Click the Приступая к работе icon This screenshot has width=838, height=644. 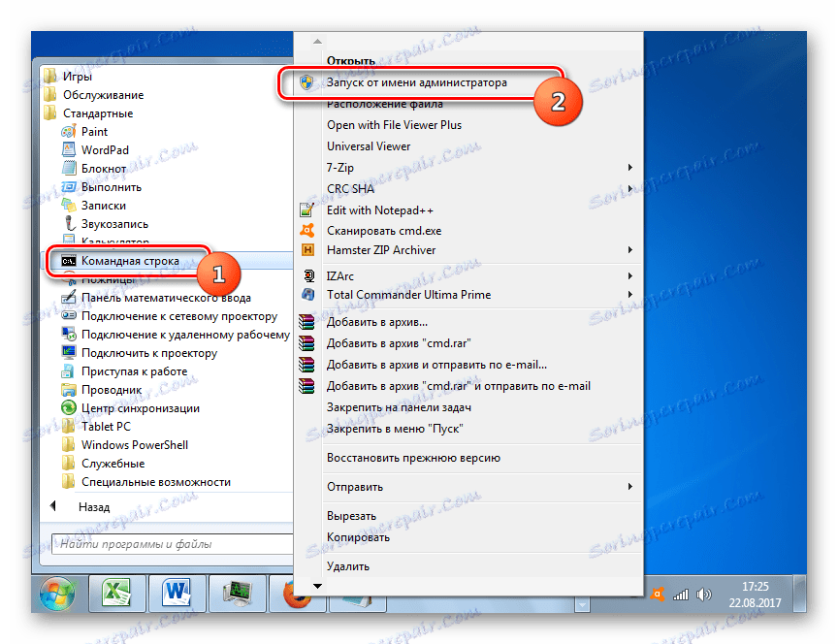(x=69, y=371)
